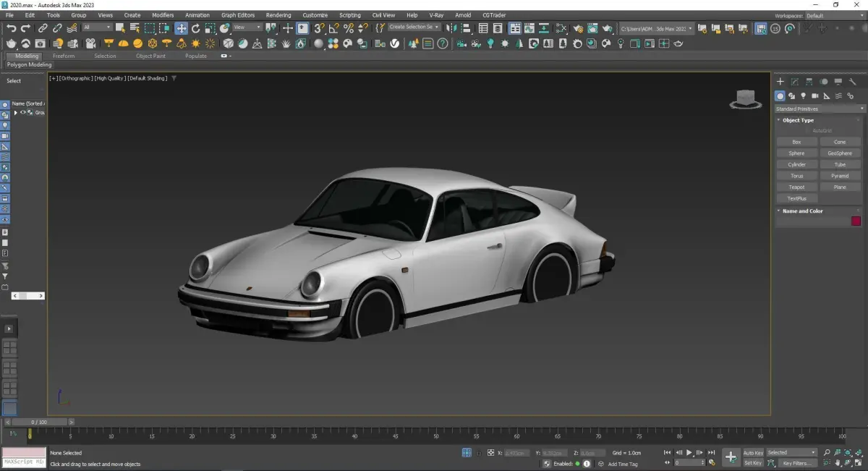Image resolution: width=868 pixels, height=471 pixels.
Task: Click the Utilities wrench panel icon
Action: pos(852,82)
